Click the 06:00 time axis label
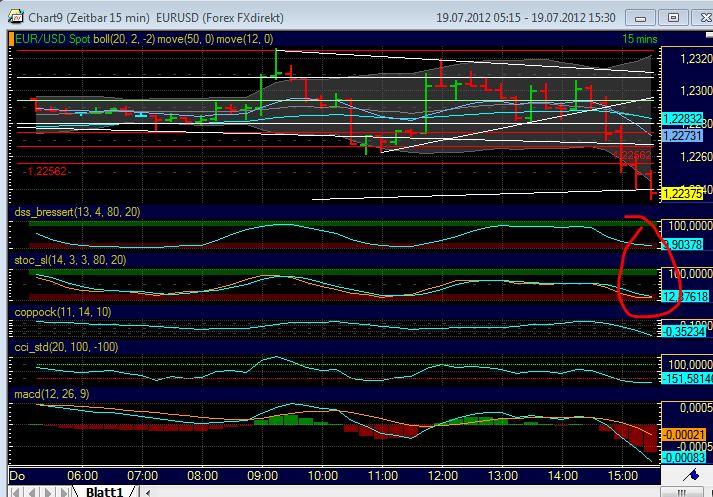Viewport: 713px width, 497px height. tap(82, 476)
